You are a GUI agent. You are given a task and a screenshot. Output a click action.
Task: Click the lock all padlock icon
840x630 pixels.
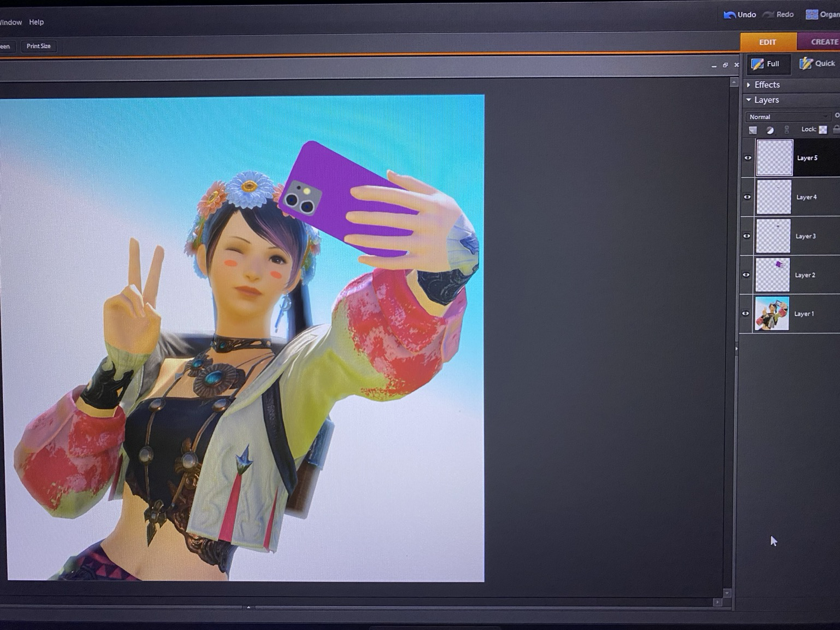point(836,130)
